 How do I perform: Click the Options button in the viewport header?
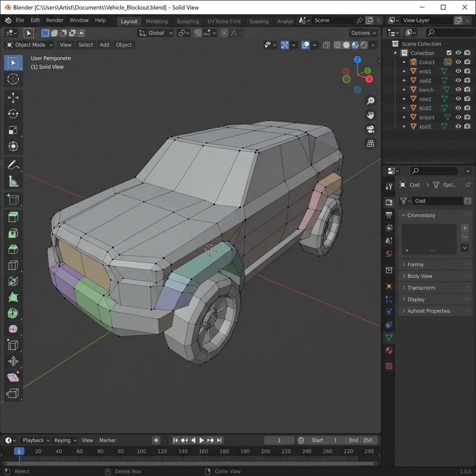363,33
